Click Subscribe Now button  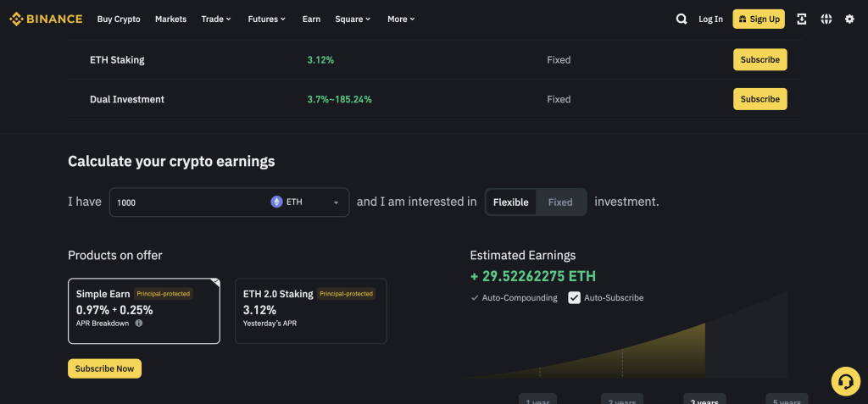pyautogui.click(x=104, y=368)
